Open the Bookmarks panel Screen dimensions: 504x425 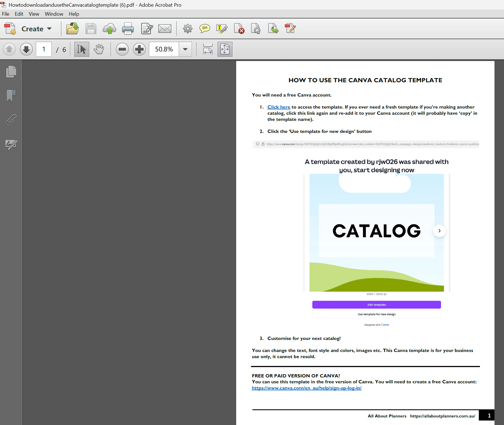coord(11,96)
